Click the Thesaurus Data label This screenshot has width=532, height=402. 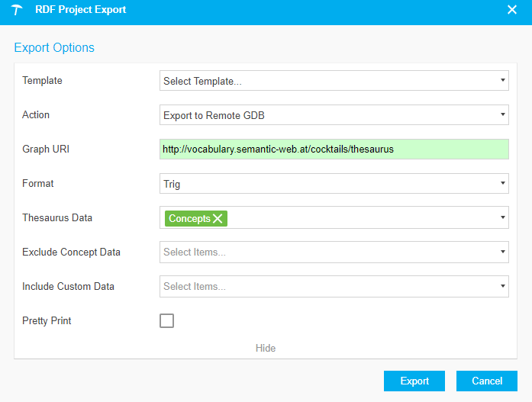[x=57, y=218]
